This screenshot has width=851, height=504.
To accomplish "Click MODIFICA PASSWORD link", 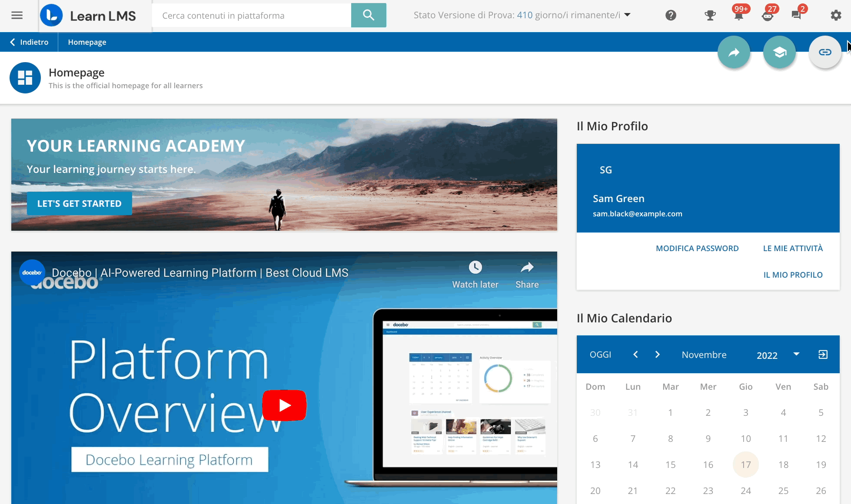I will point(697,249).
